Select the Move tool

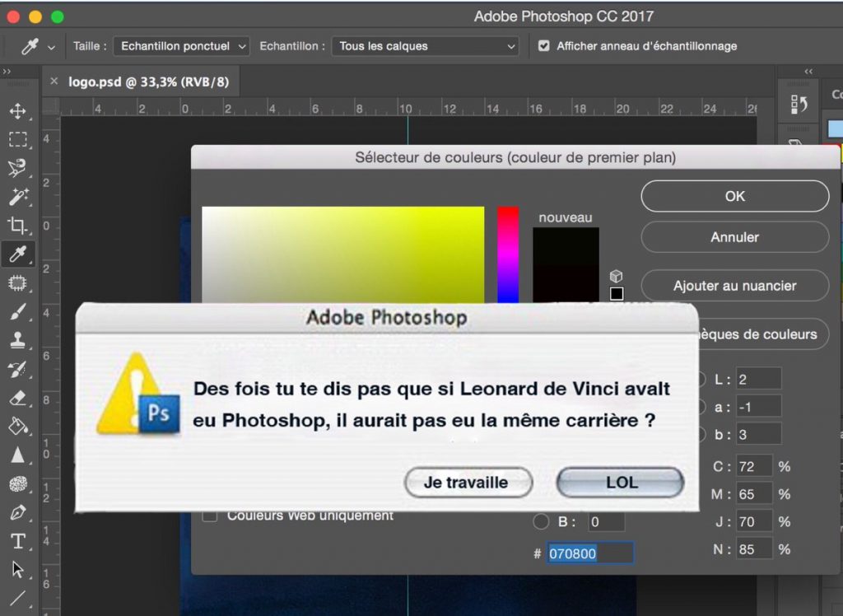(18, 111)
